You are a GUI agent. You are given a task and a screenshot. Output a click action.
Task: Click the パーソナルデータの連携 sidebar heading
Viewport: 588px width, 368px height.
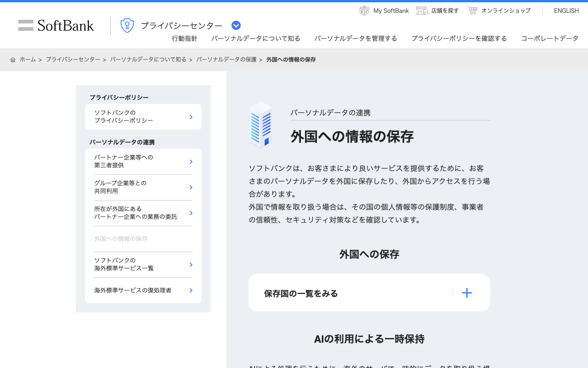[x=122, y=142]
